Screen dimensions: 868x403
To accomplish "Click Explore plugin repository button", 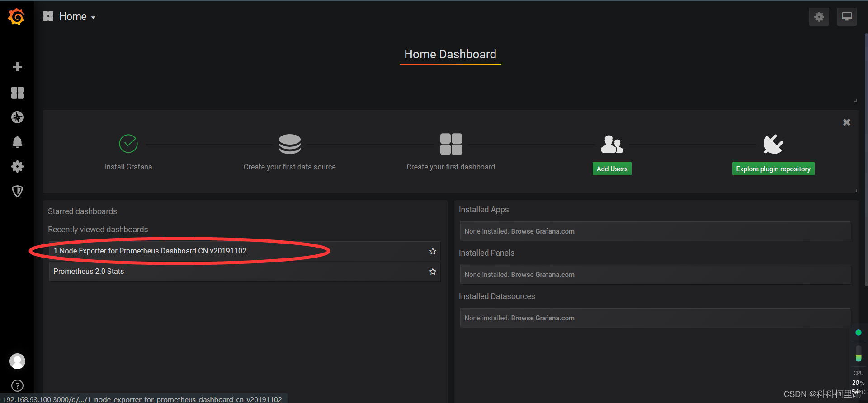I will [x=773, y=169].
